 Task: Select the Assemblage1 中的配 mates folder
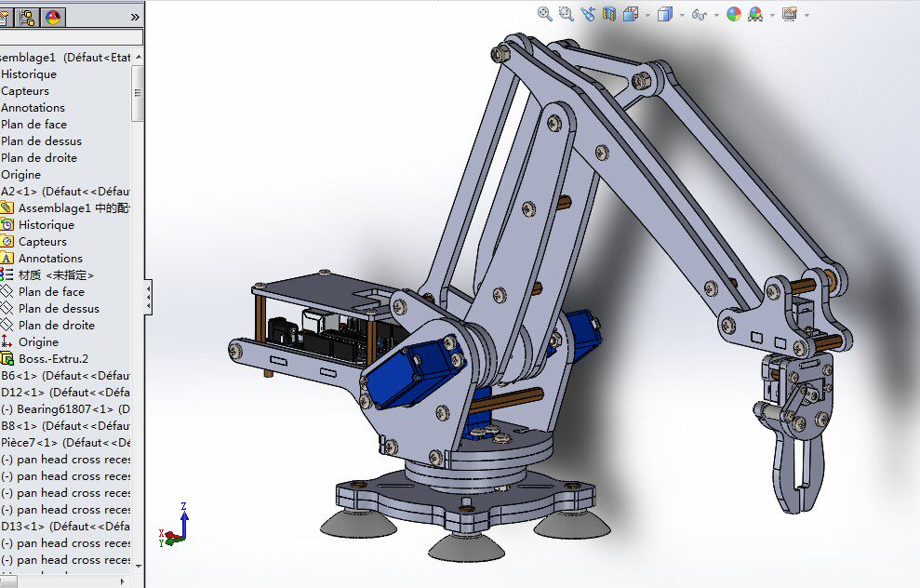73,207
